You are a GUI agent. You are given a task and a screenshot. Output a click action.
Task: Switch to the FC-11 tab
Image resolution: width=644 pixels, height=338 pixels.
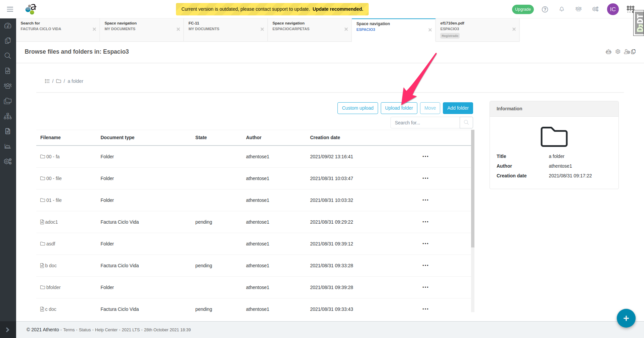(222, 26)
